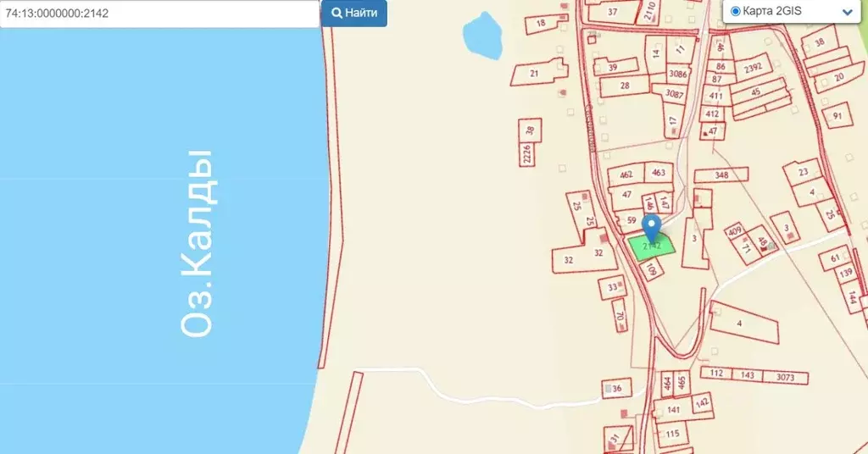Select the green highlighted parcel 2142
This screenshot has width=868, height=454.
(x=652, y=246)
